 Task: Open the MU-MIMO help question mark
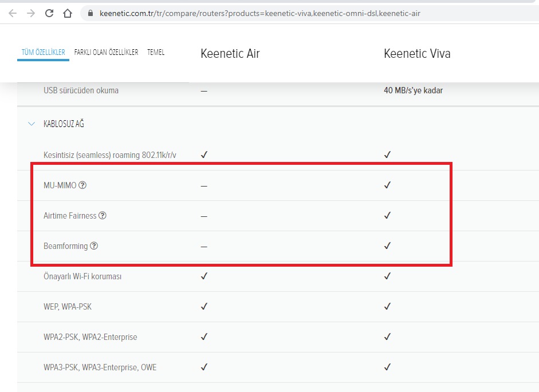[x=82, y=185]
